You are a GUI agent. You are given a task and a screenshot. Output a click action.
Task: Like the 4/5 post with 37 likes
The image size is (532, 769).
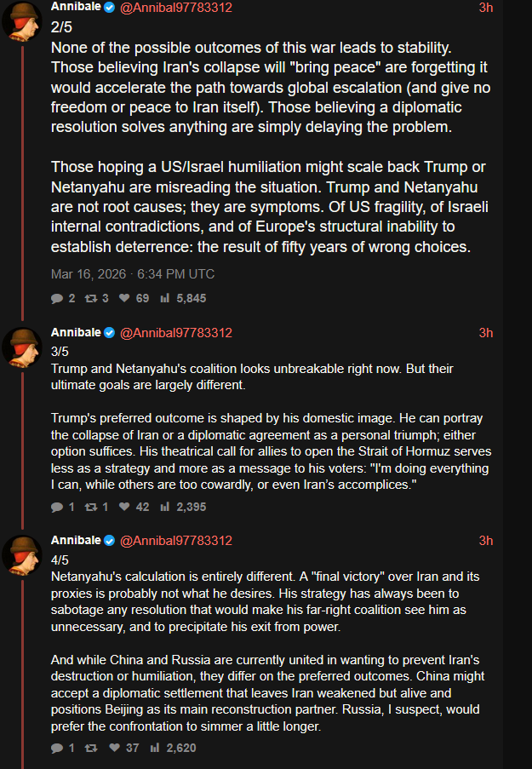tap(123, 749)
